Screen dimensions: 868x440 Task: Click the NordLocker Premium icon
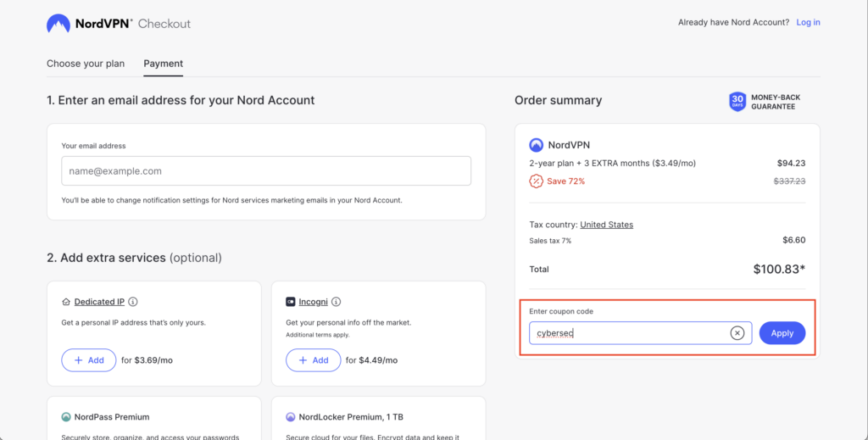[x=291, y=417]
